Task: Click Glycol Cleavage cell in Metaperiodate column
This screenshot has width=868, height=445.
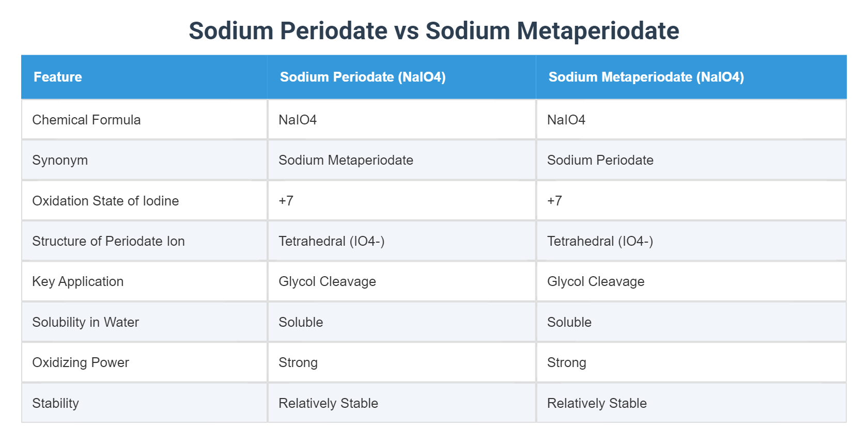Action: click(x=691, y=281)
